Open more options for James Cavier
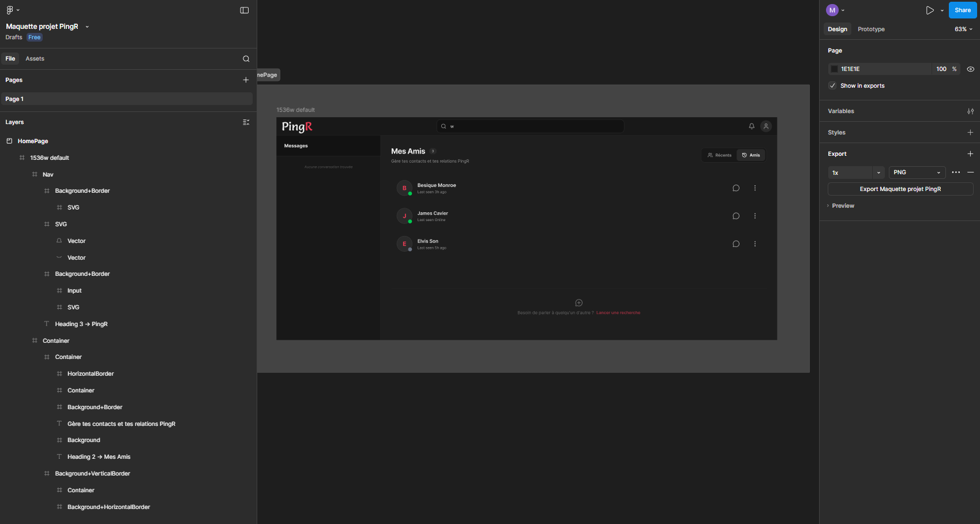Screen dimensions: 980x524 coord(755,216)
